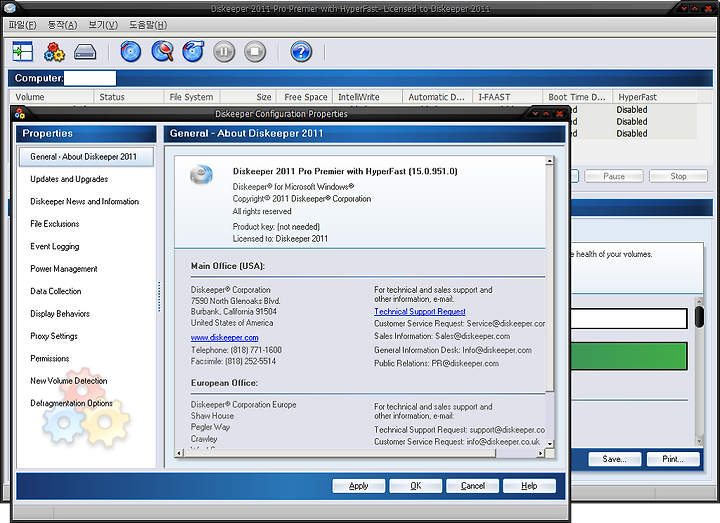Image resolution: width=720 pixels, height=523 pixels.
Task: Click the Automatic D... column header
Action: 438,97
